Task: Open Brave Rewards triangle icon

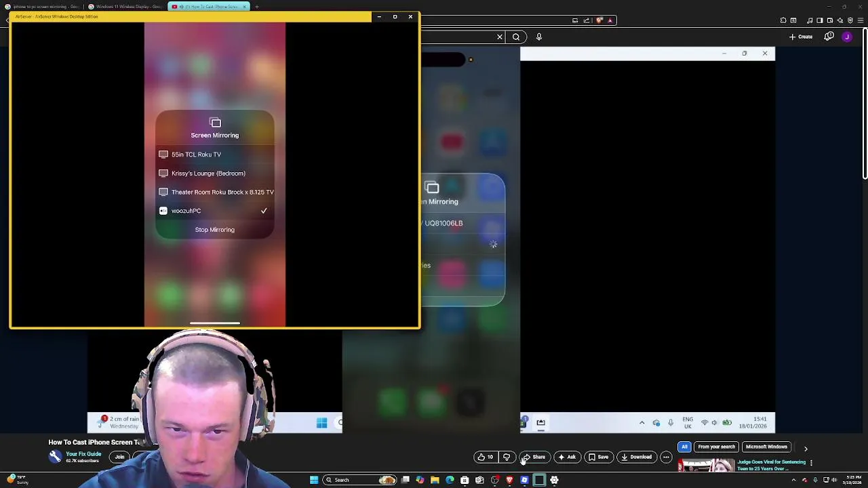Action: tap(610, 20)
